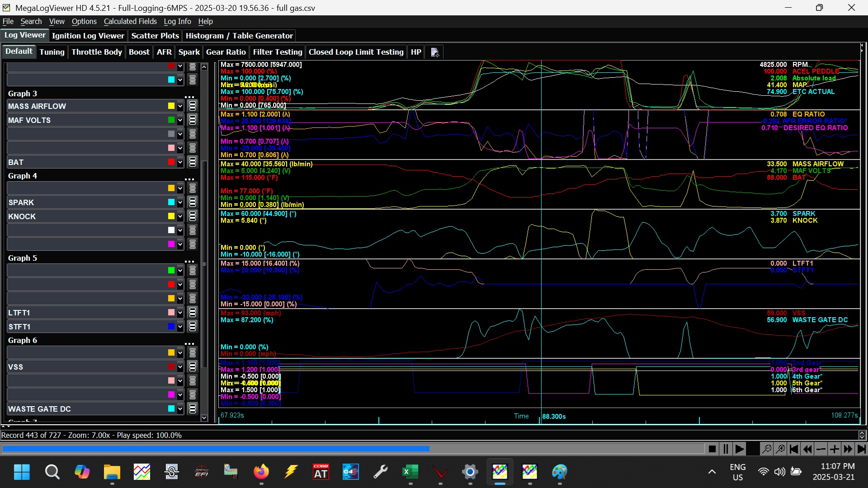Viewport: 868px width, 488px height.
Task: Open Excel from the Windows taskbar
Action: click(410, 473)
